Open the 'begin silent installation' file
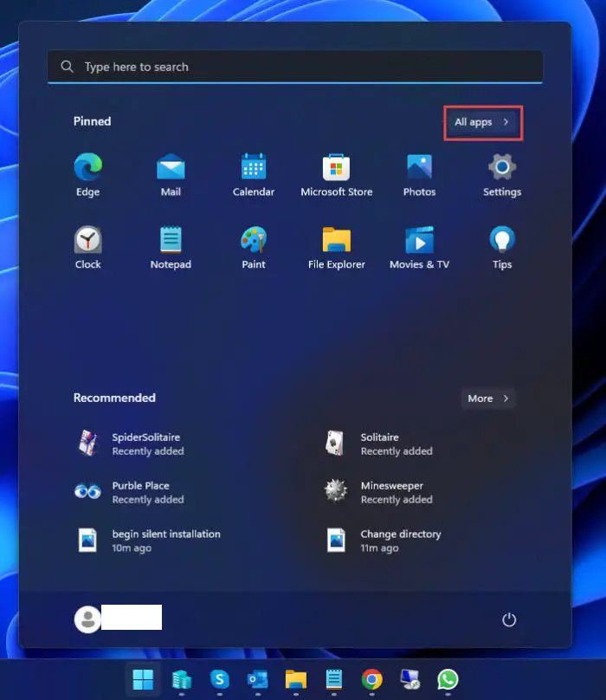The height and width of the screenshot is (700, 606). pos(147,541)
